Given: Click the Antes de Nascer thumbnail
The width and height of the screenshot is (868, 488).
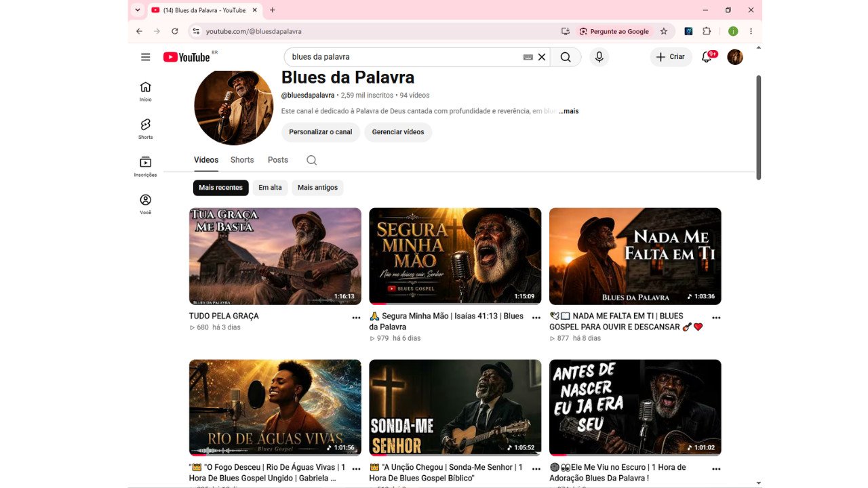Looking at the screenshot, I should point(635,407).
